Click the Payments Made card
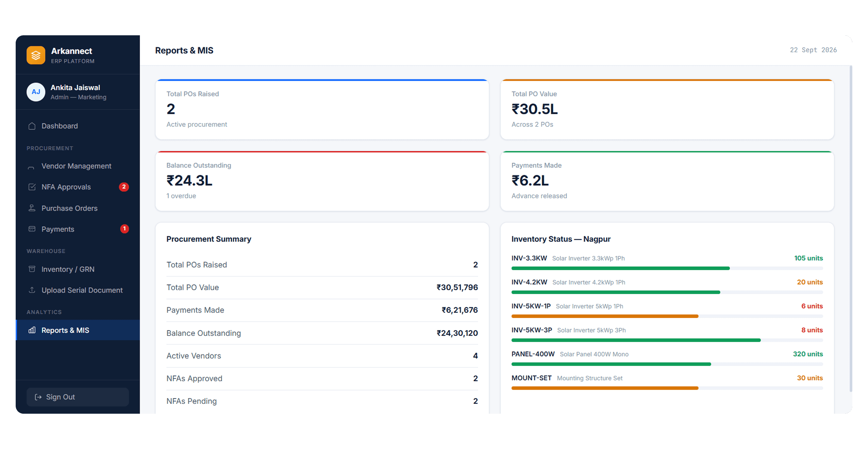Image resolution: width=868 pixels, height=449 pixels. point(667,181)
